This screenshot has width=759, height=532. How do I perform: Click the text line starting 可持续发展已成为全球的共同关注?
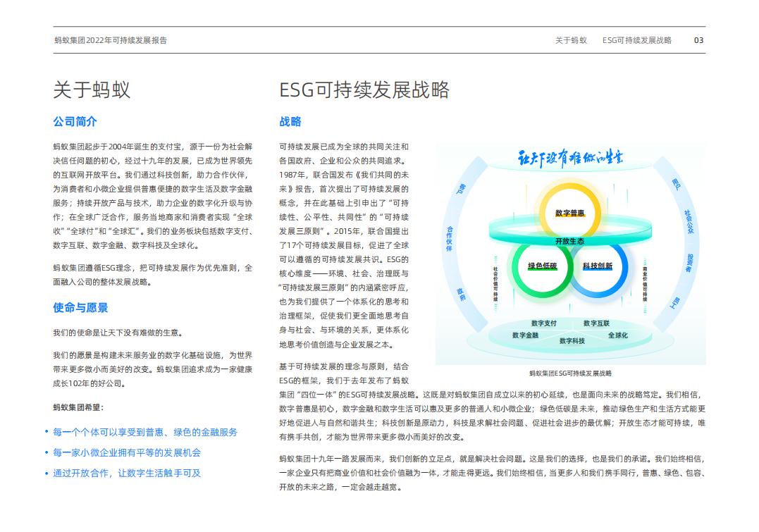pyautogui.click(x=344, y=146)
